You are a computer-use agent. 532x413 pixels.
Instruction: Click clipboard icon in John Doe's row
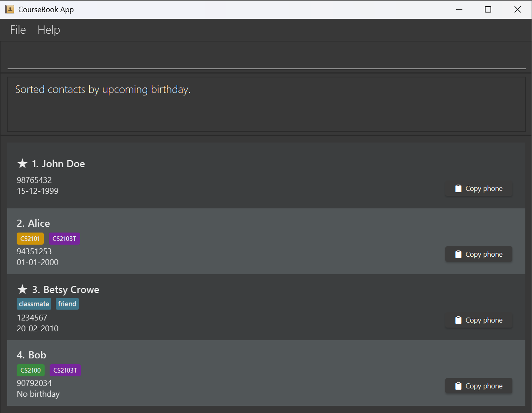(x=458, y=189)
